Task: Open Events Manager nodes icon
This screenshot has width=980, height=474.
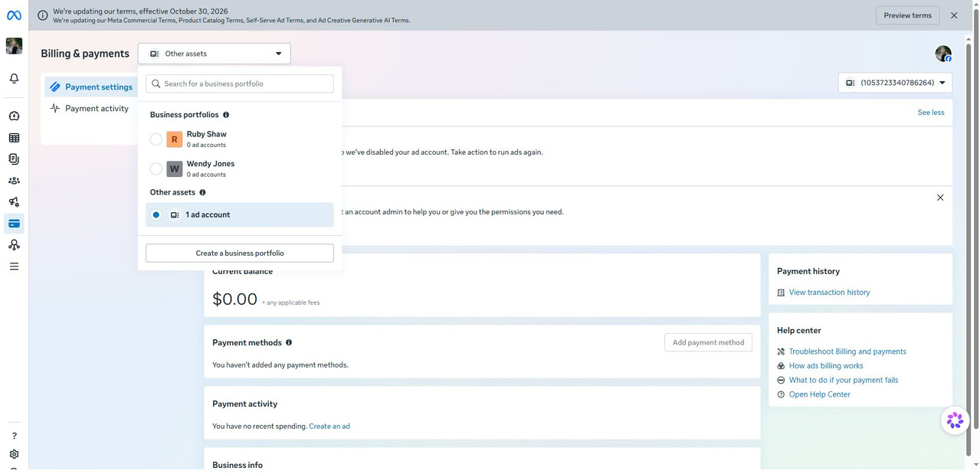Action: (x=14, y=245)
